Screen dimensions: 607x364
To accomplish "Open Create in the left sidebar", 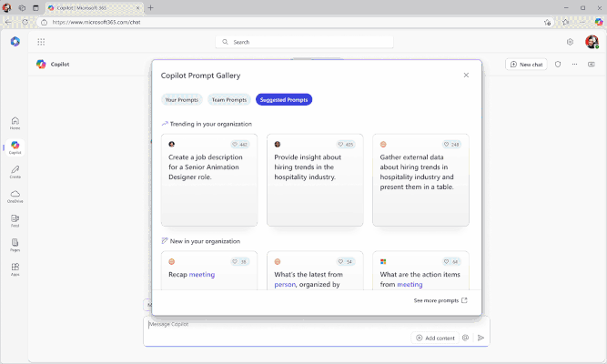I will (15, 172).
